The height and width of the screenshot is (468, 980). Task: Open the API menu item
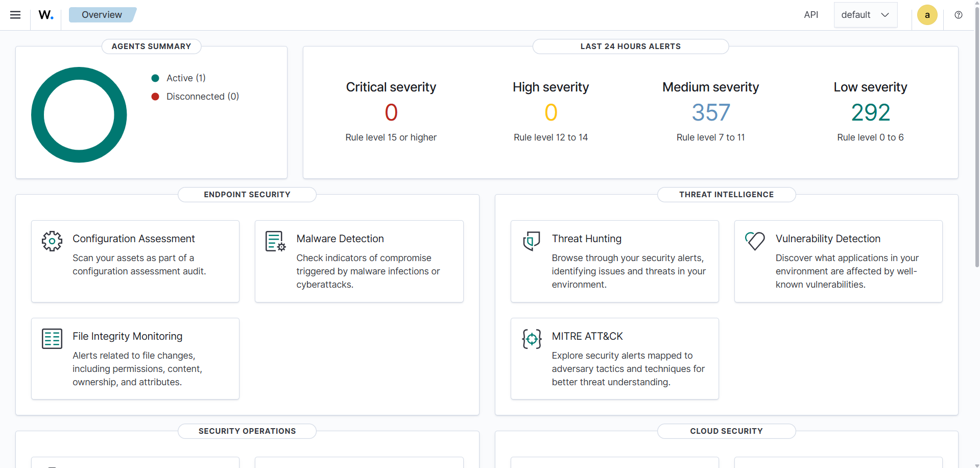[x=811, y=15]
